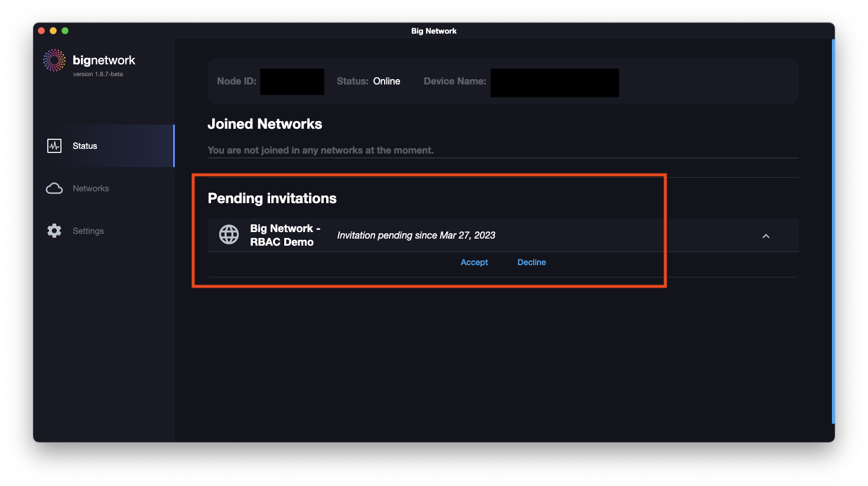The width and height of the screenshot is (868, 486).
Task: Collapse the RBAC Demo invitation chevron
Action: (766, 236)
